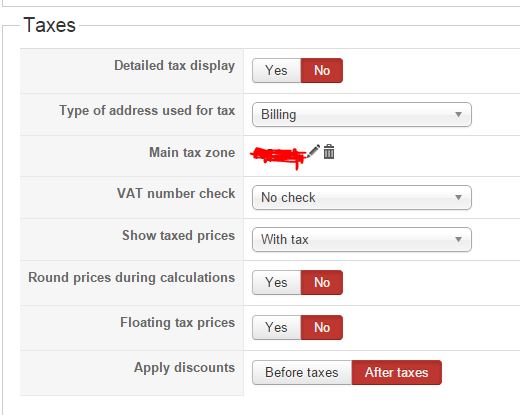Screen dimensions: 520x415
Task: Enable Round prices during calculations with Yes
Action: click(277, 283)
